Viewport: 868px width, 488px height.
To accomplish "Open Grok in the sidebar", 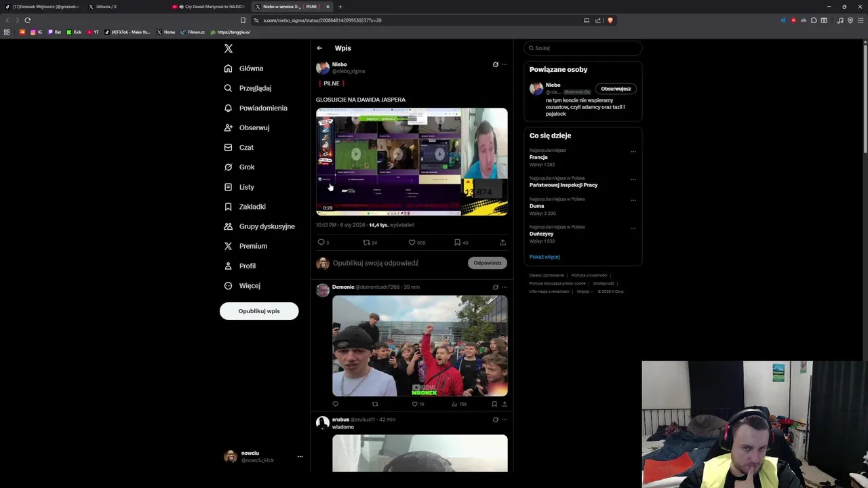I will [239, 167].
